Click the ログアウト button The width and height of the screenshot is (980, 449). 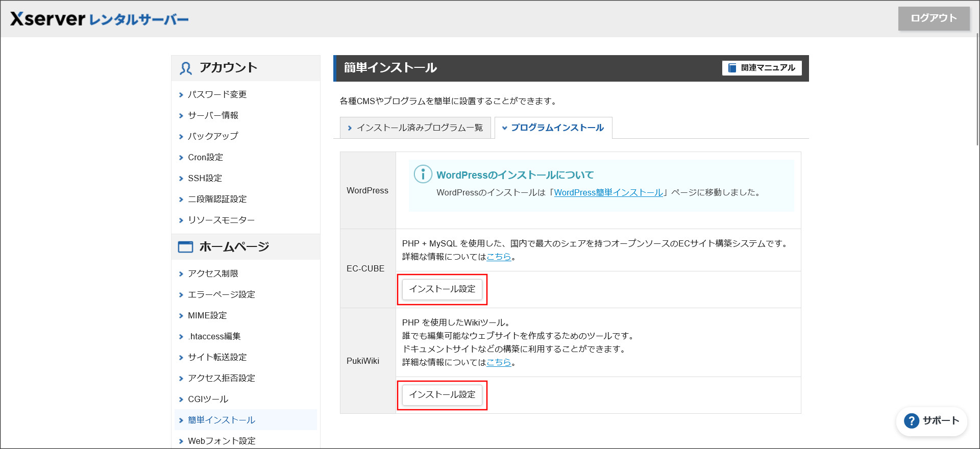click(934, 18)
